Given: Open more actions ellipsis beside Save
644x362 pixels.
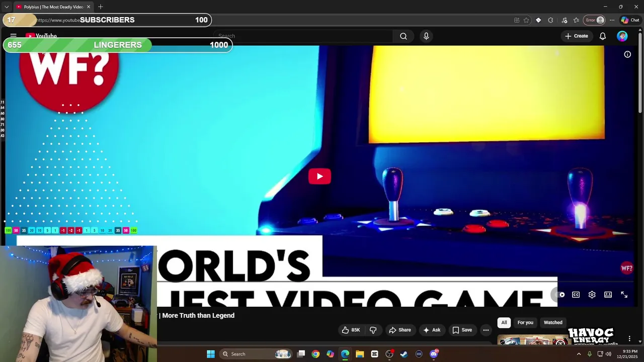Looking at the screenshot, I should (x=486, y=330).
